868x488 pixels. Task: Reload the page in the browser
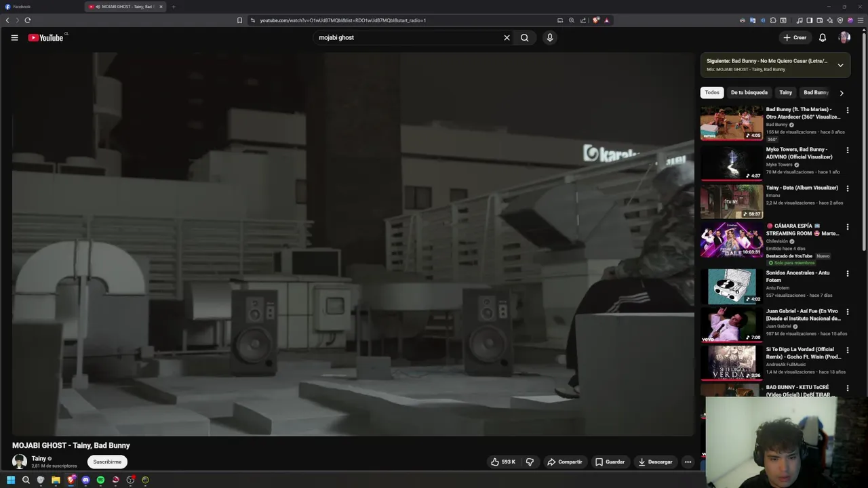point(28,20)
